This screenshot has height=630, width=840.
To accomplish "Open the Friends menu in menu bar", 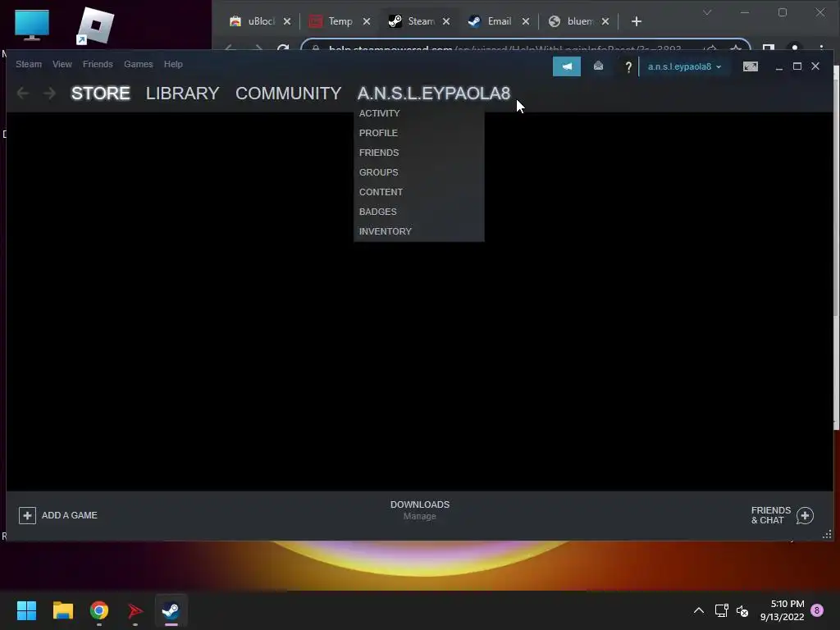I will [x=98, y=64].
